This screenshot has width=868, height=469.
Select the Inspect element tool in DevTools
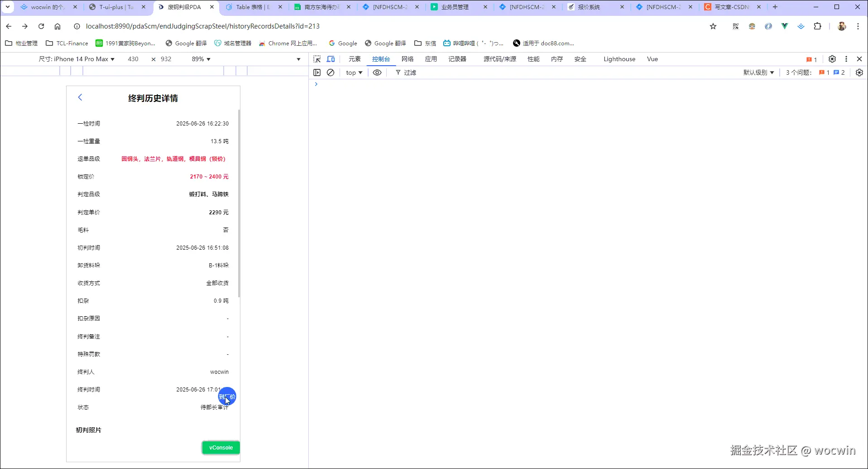(x=317, y=59)
